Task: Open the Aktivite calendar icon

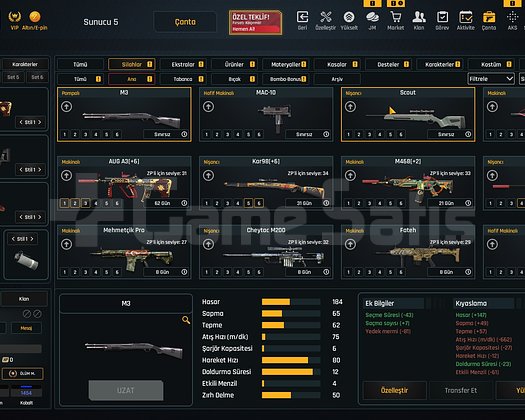Action: (466, 17)
